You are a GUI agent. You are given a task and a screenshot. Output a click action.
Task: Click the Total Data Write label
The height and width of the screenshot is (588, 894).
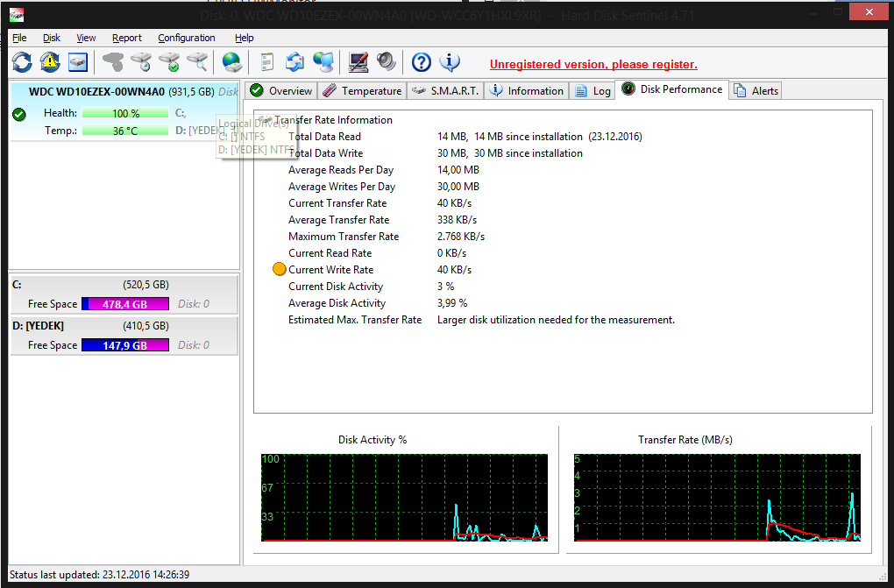click(x=325, y=152)
